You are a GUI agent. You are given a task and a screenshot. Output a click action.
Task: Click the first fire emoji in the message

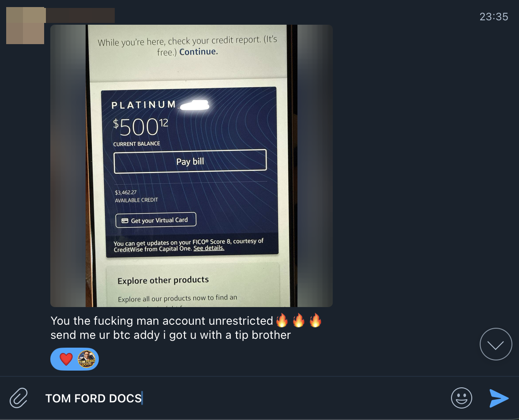click(282, 320)
